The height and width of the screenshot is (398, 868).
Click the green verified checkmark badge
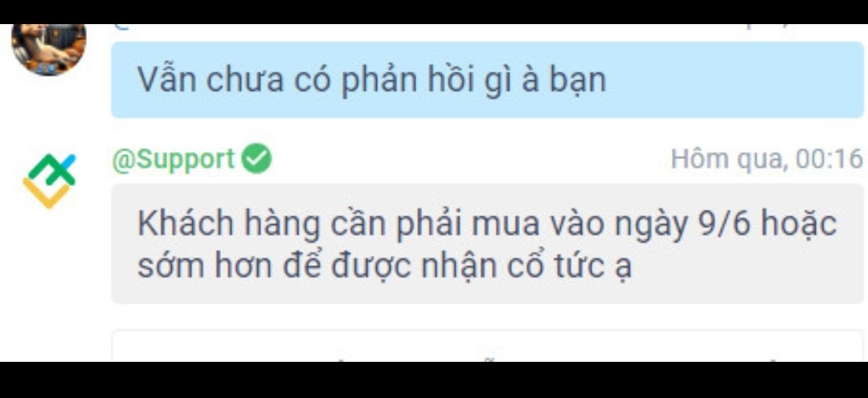(x=256, y=158)
